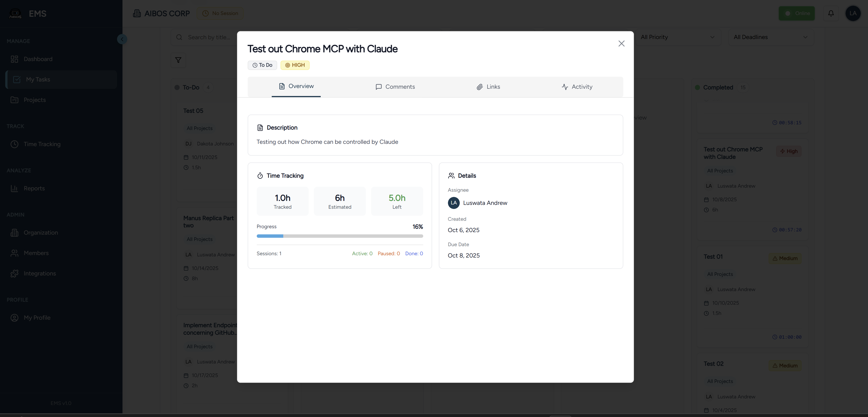Close the task details dialog
Screen dimensions: 868x417
coord(621,44)
